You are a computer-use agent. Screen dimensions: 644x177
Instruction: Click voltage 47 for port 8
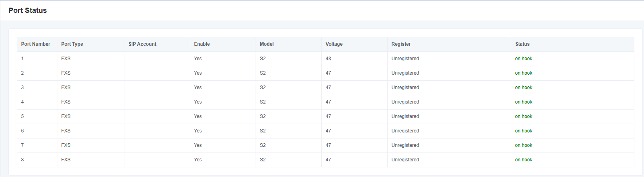[329, 160]
